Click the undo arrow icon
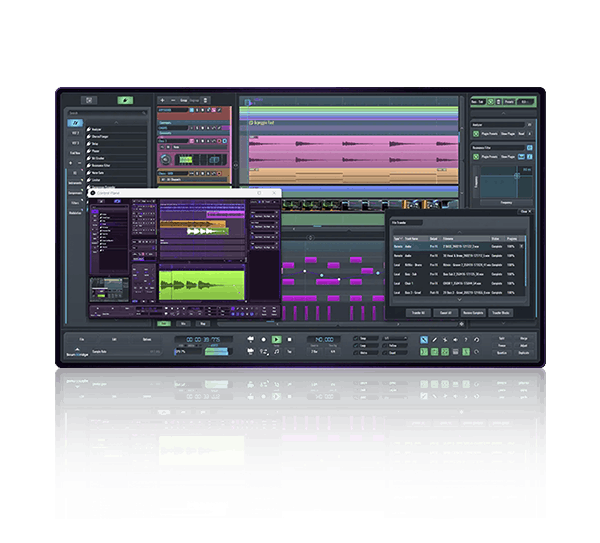600x543 pixels. click(476, 340)
